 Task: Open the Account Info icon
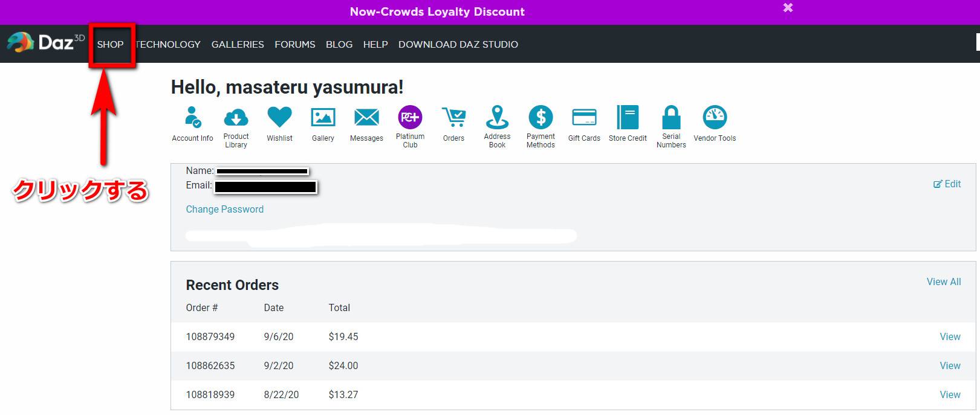[x=193, y=117]
